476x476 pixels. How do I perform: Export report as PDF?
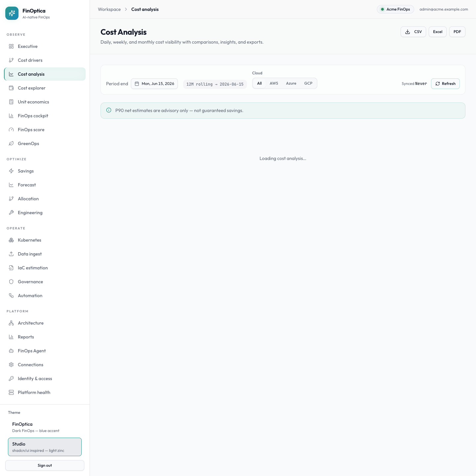coord(457,32)
